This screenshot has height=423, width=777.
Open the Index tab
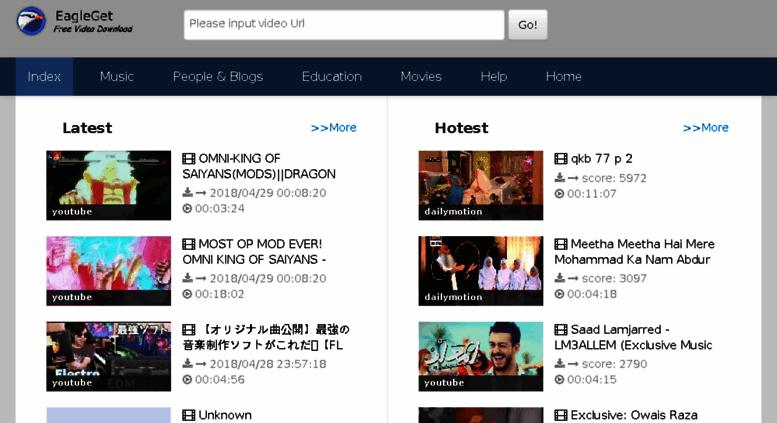click(x=44, y=76)
